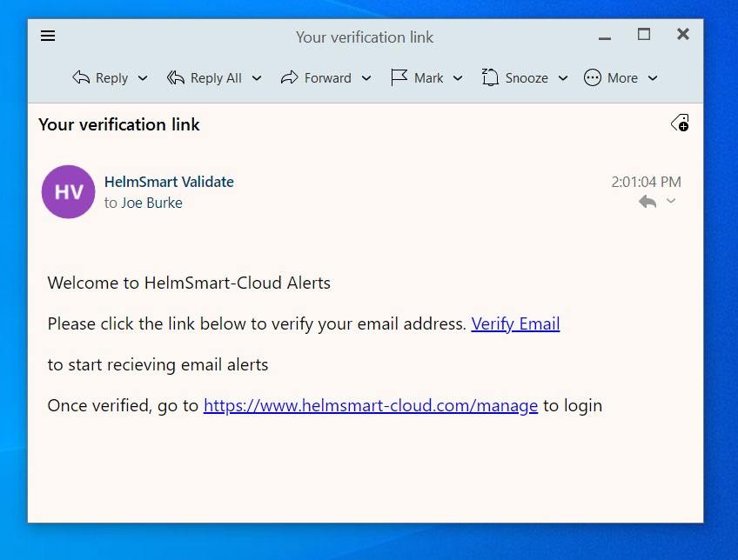Expand the Mark dropdown chevron
This screenshot has width=738, height=560.
point(458,78)
